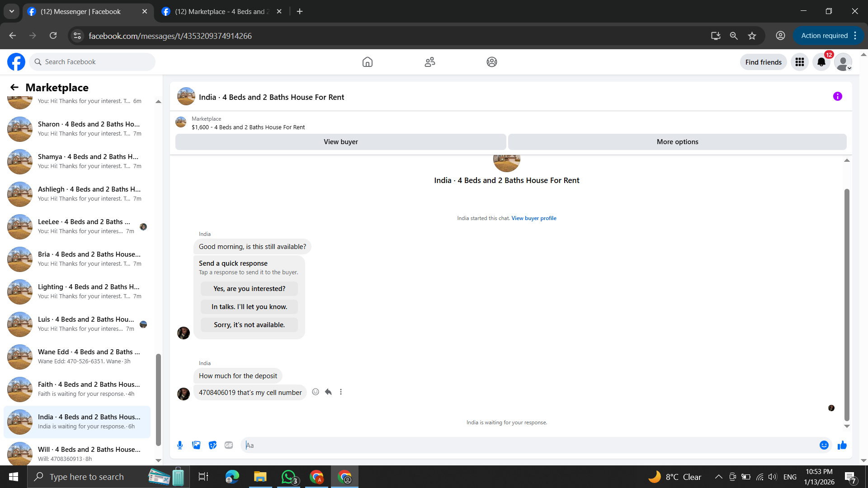Go to Facebook Home tab
Viewport: 868px width, 488px height.
367,62
